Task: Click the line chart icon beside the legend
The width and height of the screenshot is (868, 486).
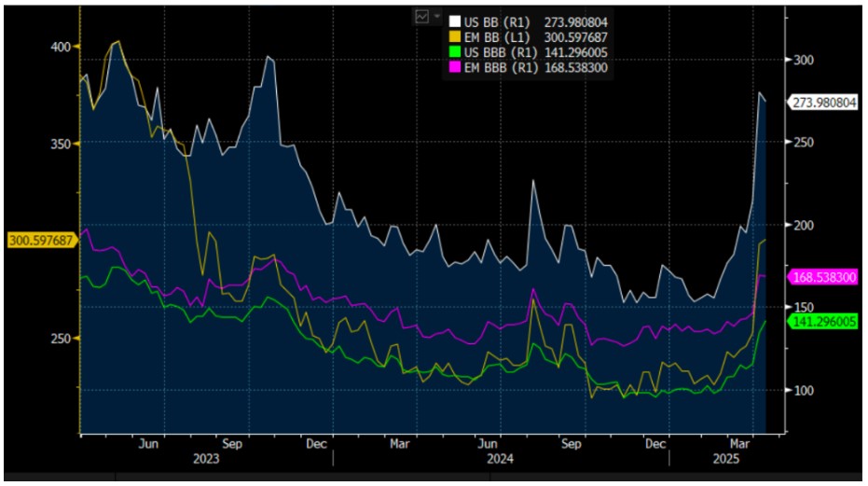Action: click(x=422, y=17)
